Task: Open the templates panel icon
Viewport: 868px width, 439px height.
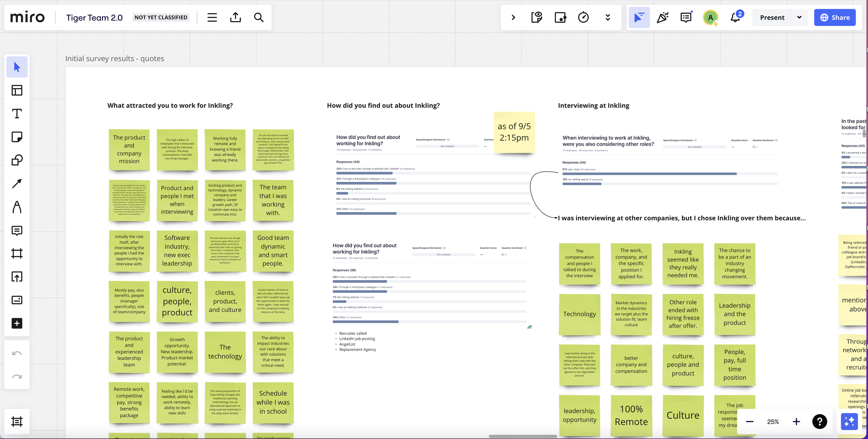Action: click(x=17, y=90)
